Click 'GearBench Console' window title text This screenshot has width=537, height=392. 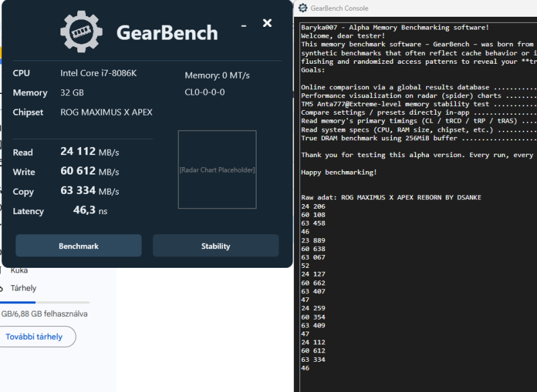[x=340, y=8]
